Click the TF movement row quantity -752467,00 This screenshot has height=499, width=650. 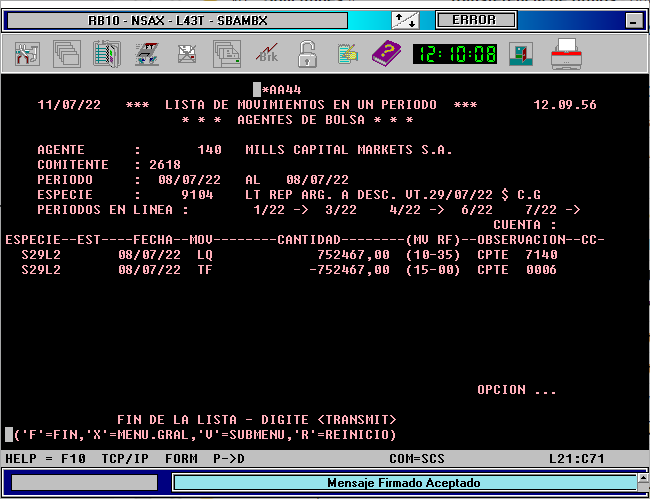click(x=349, y=270)
